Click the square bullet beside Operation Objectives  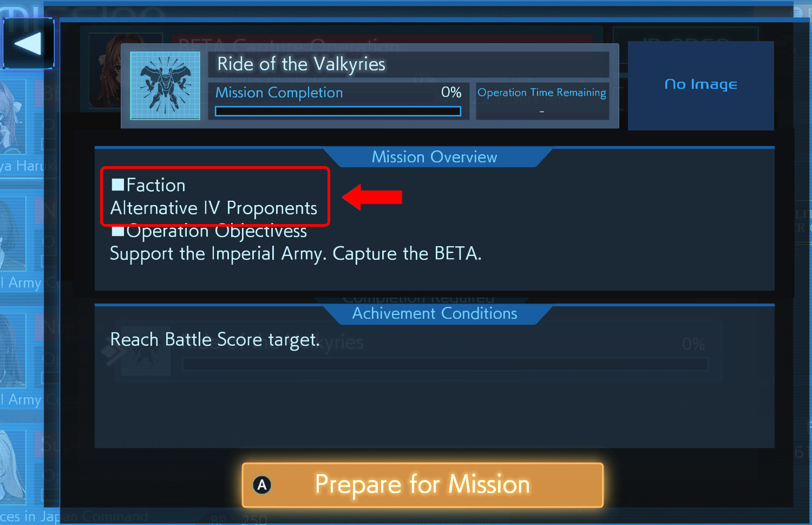pos(117,232)
